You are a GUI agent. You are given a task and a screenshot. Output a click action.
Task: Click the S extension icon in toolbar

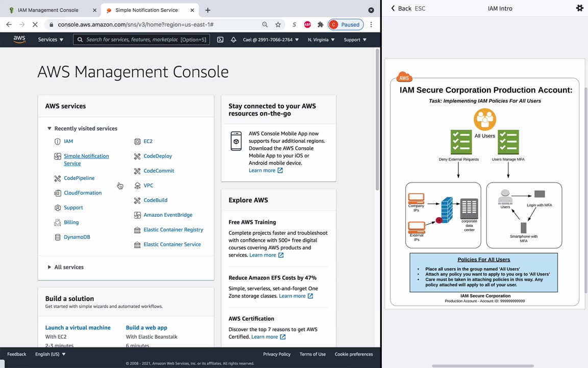pos(294,25)
